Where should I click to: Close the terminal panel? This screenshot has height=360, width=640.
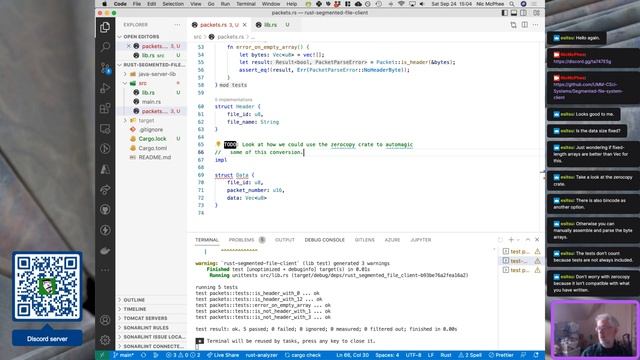[x=537, y=240]
